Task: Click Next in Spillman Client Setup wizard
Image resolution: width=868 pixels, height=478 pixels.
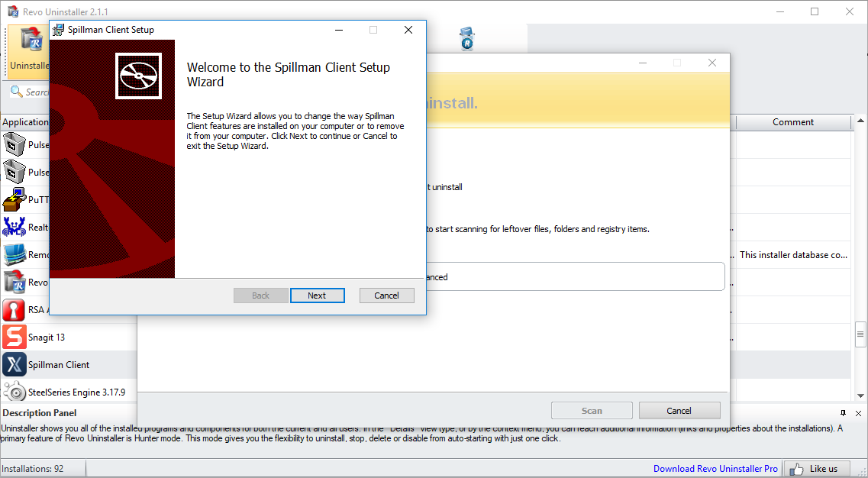Action: pyautogui.click(x=317, y=296)
